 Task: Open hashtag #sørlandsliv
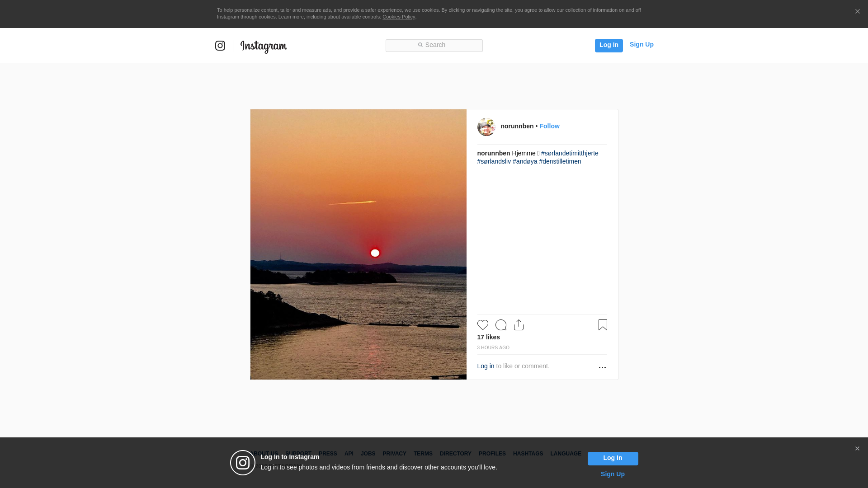tap(494, 161)
